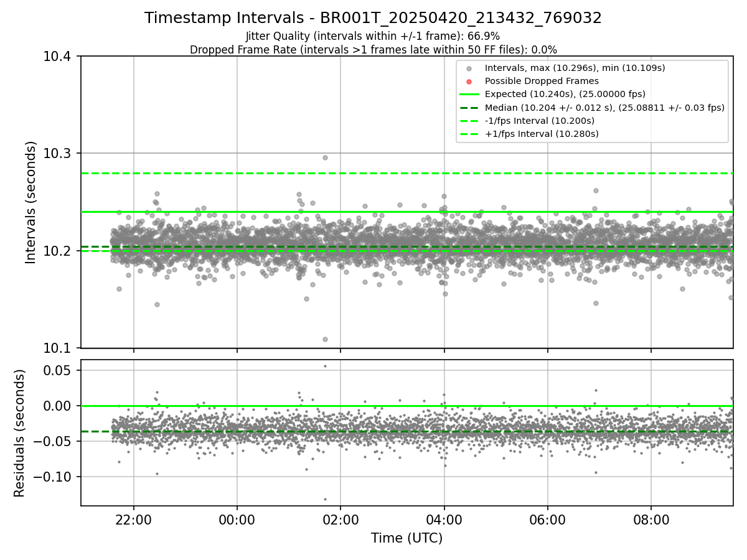Screen dimensions: 747x560
Task: Click the Jitter Quality 66.9% subtitle
Action: (x=373, y=36)
